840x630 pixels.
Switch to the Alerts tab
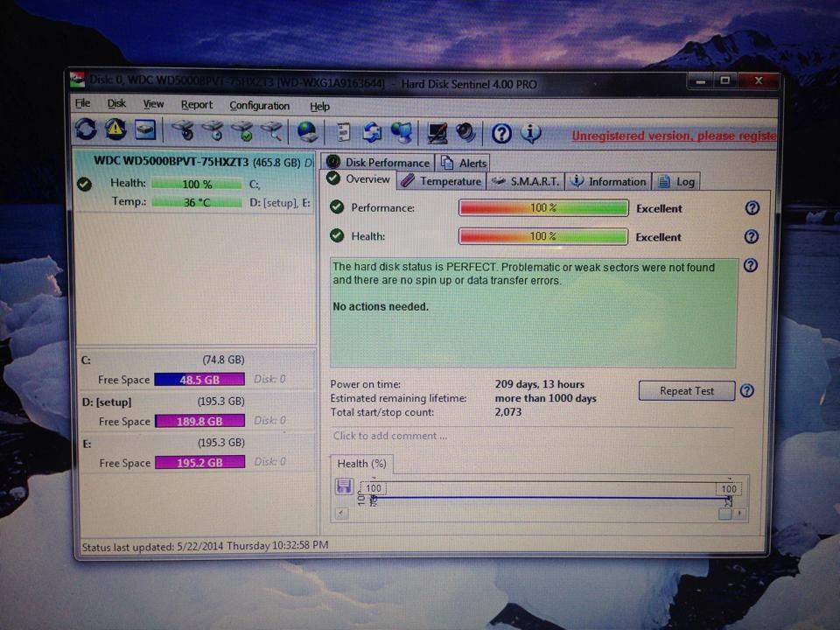(464, 163)
